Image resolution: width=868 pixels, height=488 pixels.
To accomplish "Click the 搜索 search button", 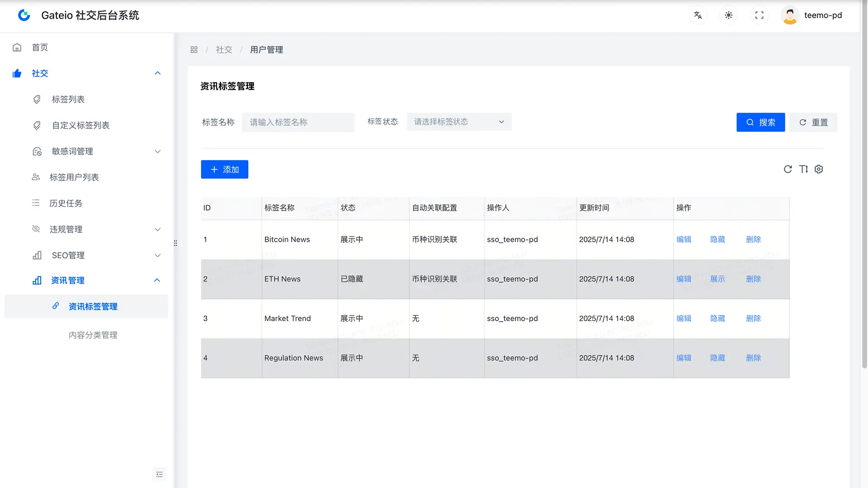I will [x=760, y=122].
